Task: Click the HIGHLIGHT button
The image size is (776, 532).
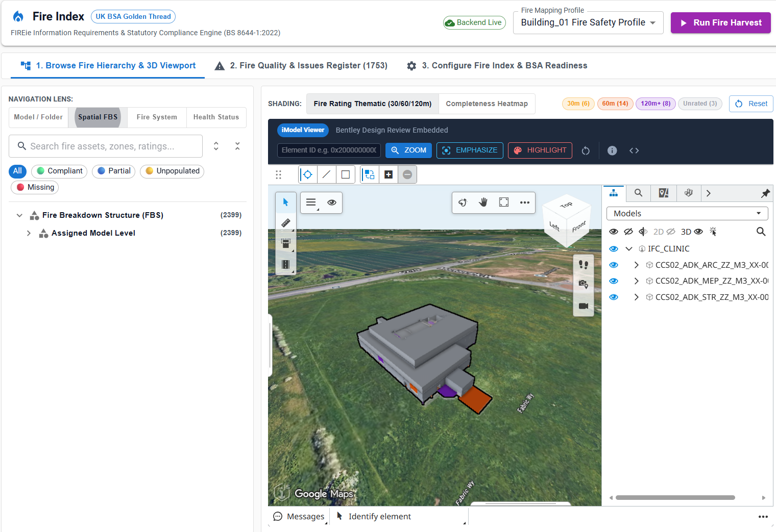Action: click(540, 150)
